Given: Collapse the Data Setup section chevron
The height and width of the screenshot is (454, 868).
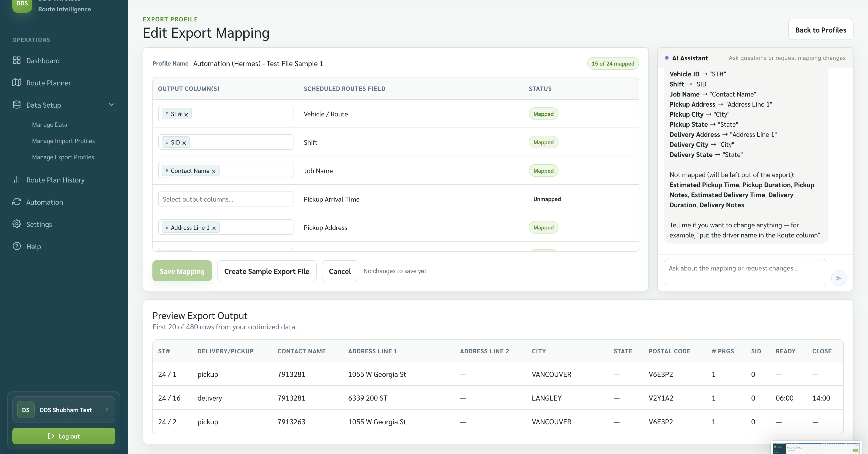Looking at the screenshot, I should [111, 105].
